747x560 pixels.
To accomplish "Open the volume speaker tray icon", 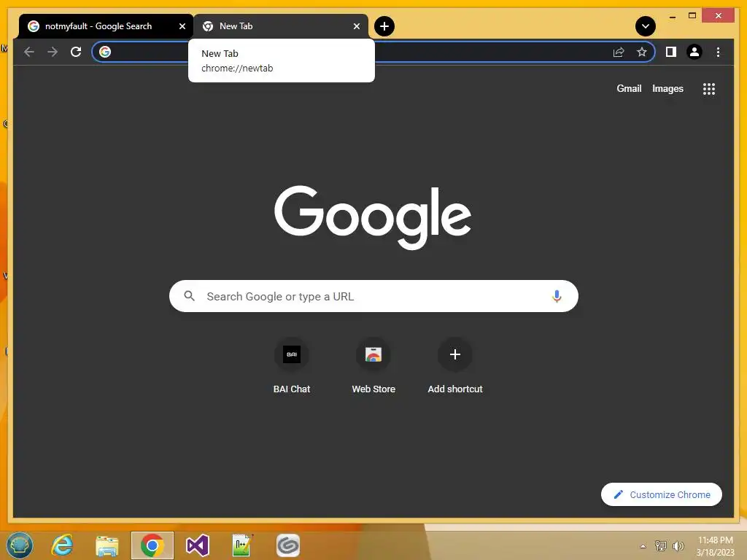I will [678, 546].
